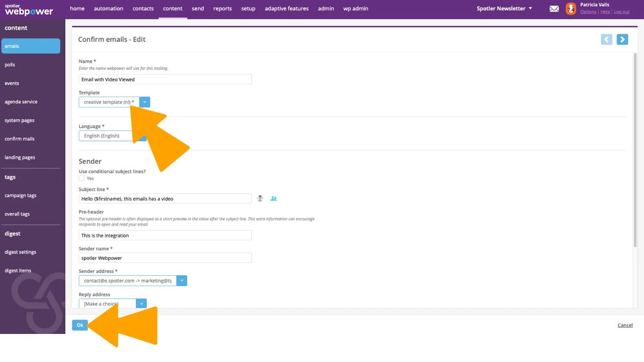This screenshot has height=362, width=644.
Task: Click the Cancel link
Action: 625,325
